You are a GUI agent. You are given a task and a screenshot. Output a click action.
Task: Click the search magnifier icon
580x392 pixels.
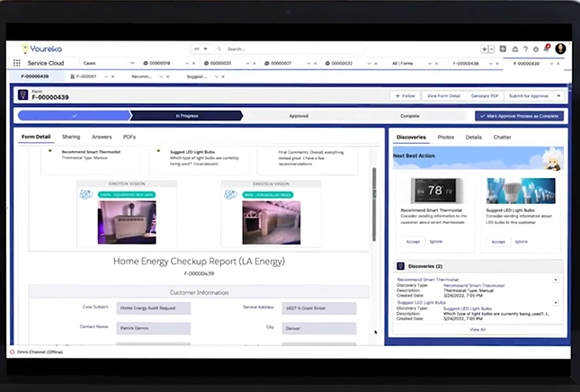coord(219,49)
